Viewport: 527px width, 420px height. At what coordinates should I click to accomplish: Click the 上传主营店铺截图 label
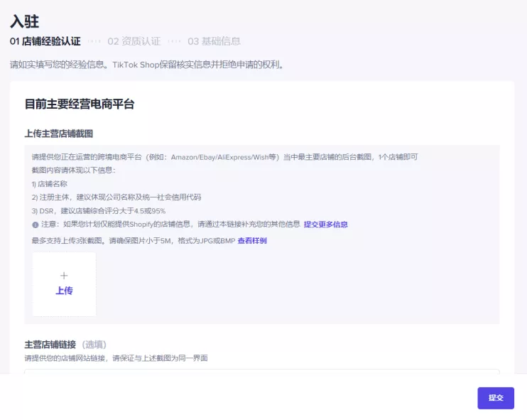[x=58, y=134]
